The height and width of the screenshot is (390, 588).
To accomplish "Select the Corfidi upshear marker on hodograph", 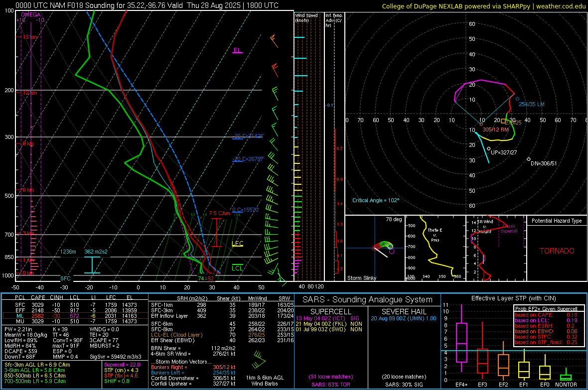I will click(x=489, y=149).
